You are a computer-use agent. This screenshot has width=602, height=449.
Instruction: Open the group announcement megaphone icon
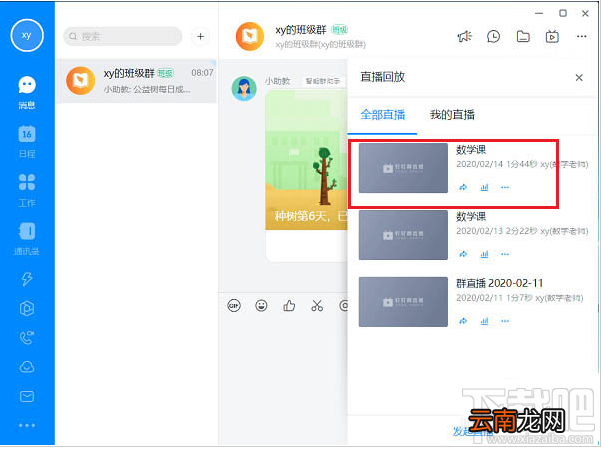coord(465,36)
